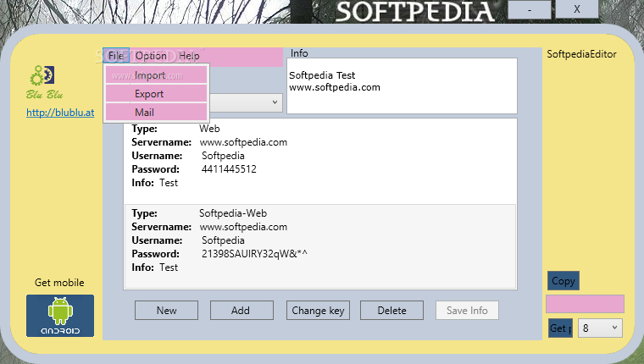The width and height of the screenshot is (644, 364).
Task: Choose Import from the File menu
Action: (156, 75)
